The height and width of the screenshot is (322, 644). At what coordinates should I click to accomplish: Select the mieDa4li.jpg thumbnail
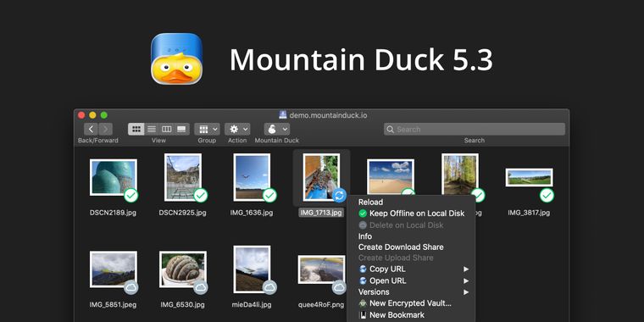tap(252, 269)
